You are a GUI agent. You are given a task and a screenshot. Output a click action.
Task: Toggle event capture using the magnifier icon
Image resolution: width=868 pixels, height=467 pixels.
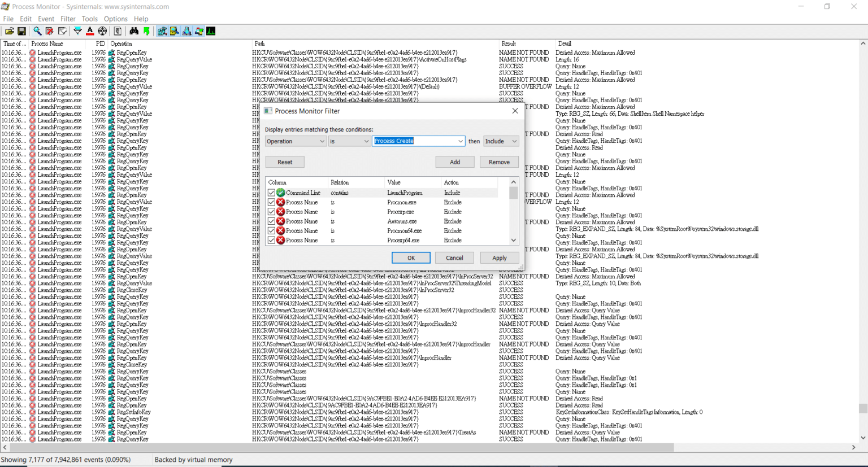pos(37,31)
